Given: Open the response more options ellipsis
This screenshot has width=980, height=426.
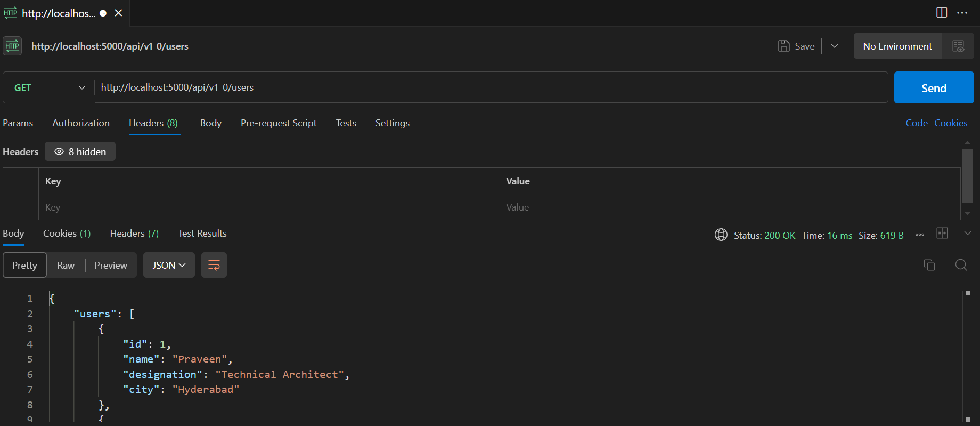Looking at the screenshot, I should pos(920,235).
